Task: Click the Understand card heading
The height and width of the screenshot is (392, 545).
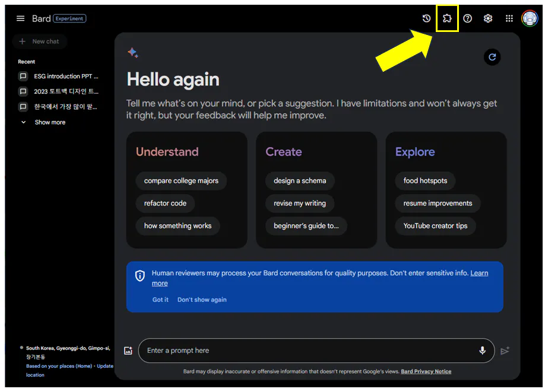Action: tap(167, 152)
